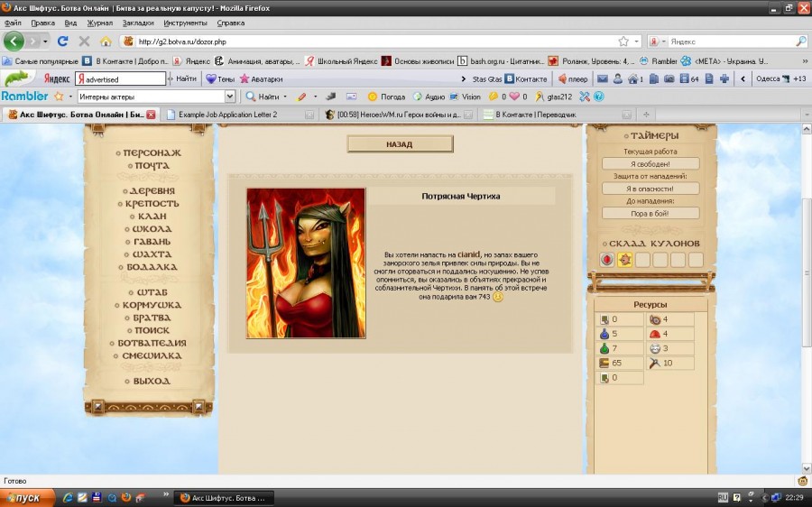Viewport: 812px width, 507px height.
Task: Click the g2.botva.ru address bar
Action: (x=361, y=41)
